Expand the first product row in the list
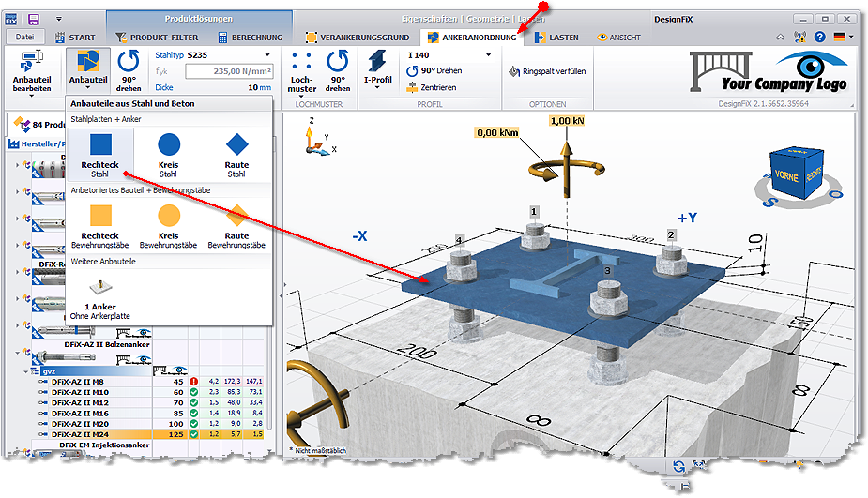Image resolution: width=868 pixels, height=498 pixels. [18, 165]
